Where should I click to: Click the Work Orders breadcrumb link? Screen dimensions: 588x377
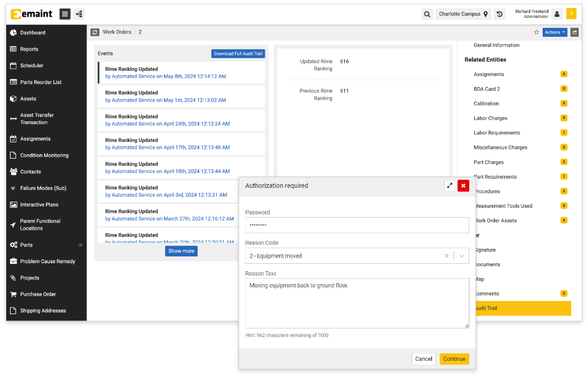pyautogui.click(x=117, y=32)
